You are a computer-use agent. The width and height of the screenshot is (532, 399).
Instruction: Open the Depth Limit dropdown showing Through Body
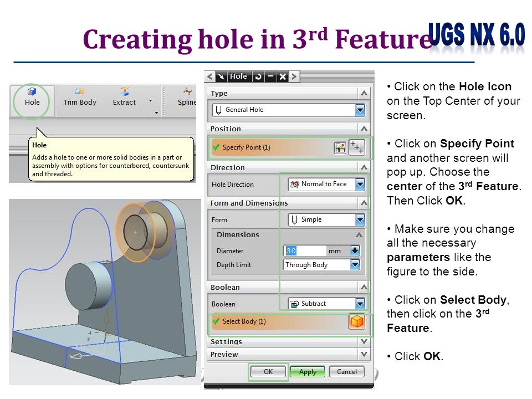click(x=321, y=265)
